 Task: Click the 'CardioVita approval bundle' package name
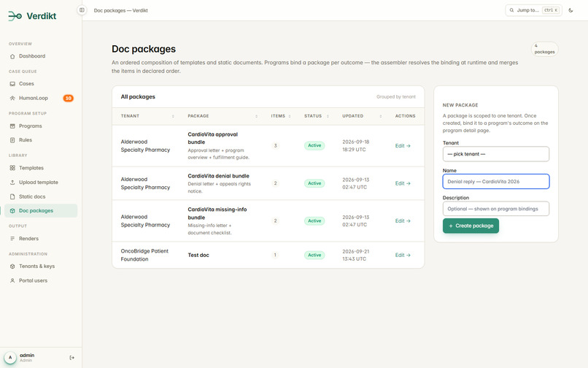pyautogui.click(x=212, y=138)
